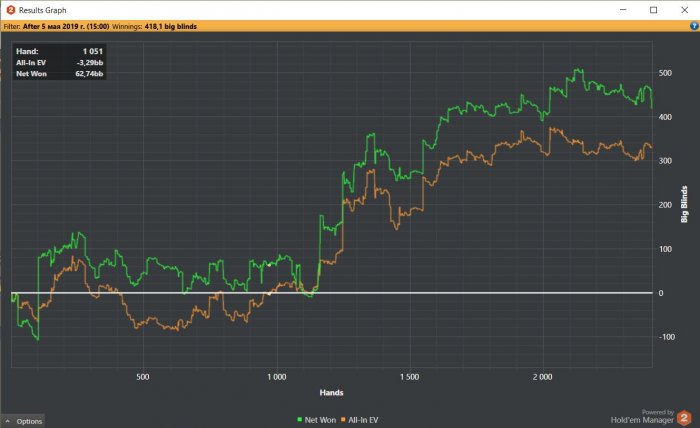The width and height of the screenshot is (700, 428).
Task: Click the 'Results Graph' window title
Action: 42,10
